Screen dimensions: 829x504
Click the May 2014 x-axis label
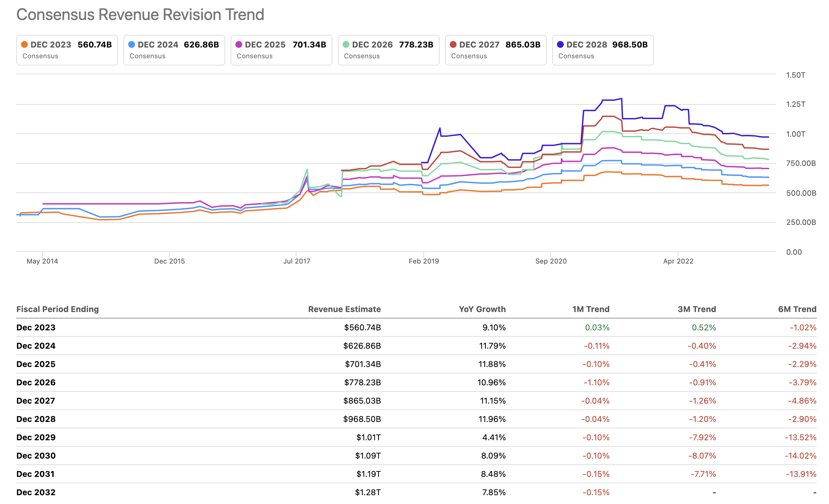[x=42, y=261]
